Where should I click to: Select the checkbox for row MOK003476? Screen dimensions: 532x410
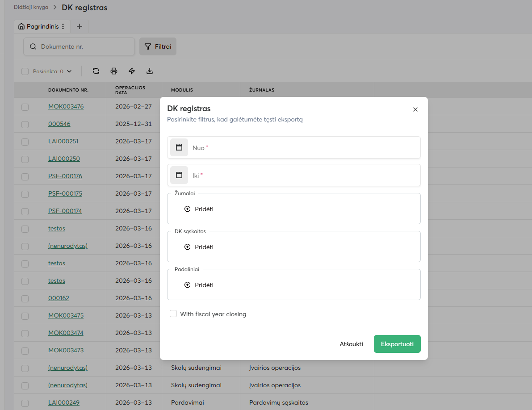(25, 107)
